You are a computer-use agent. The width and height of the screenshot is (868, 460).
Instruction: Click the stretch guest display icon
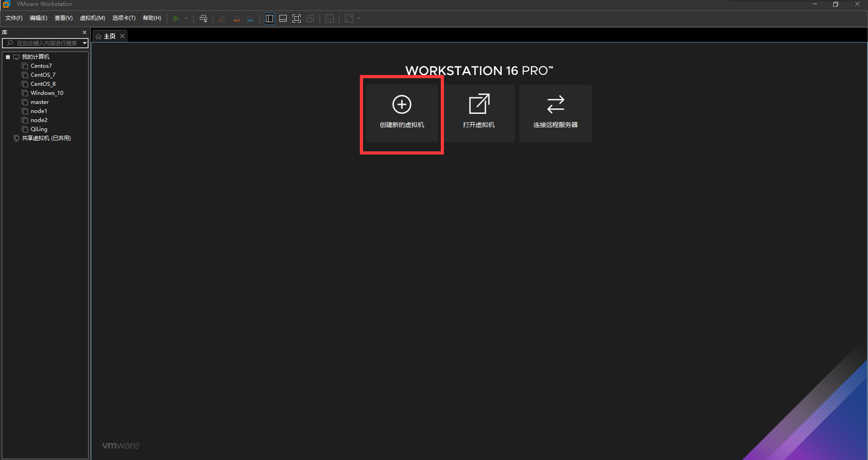tap(349, 19)
